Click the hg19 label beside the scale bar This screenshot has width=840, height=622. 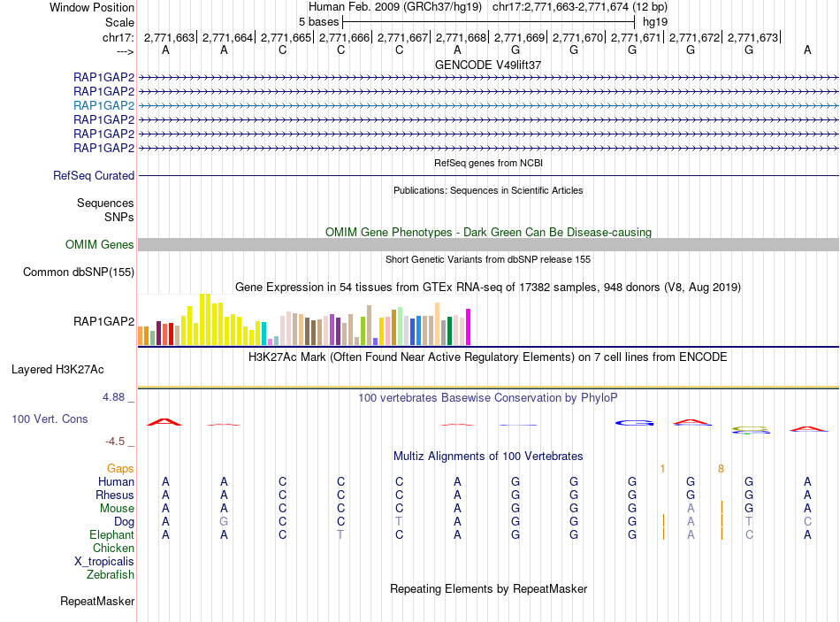click(x=655, y=22)
